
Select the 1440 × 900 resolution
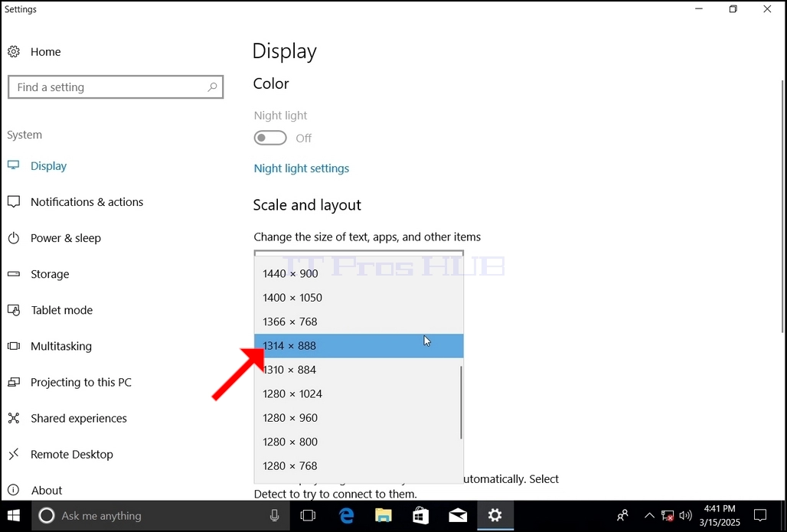pos(359,273)
